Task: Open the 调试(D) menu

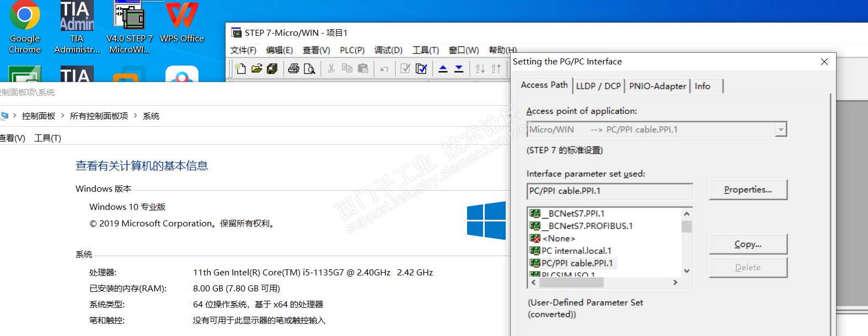Action: coord(388,50)
